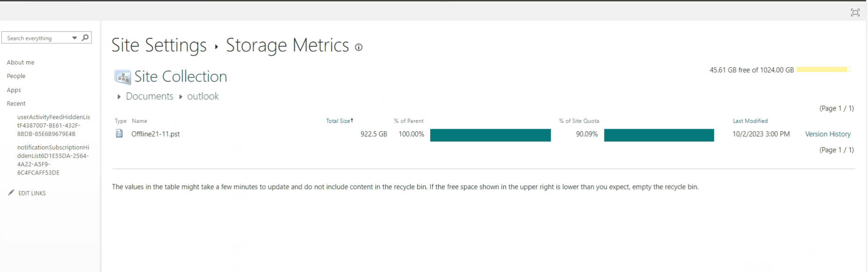868x272 pixels.
Task: Click the focus on content icon
Action: coord(855,13)
